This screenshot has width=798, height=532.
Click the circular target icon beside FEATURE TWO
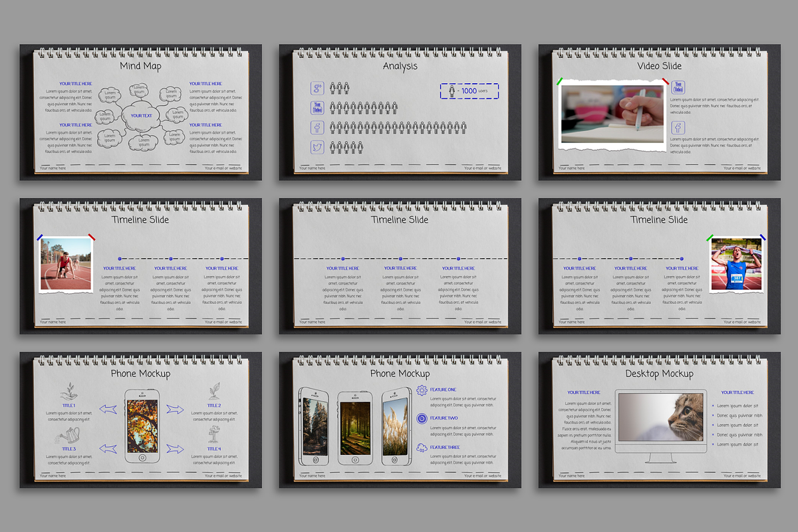(422, 418)
